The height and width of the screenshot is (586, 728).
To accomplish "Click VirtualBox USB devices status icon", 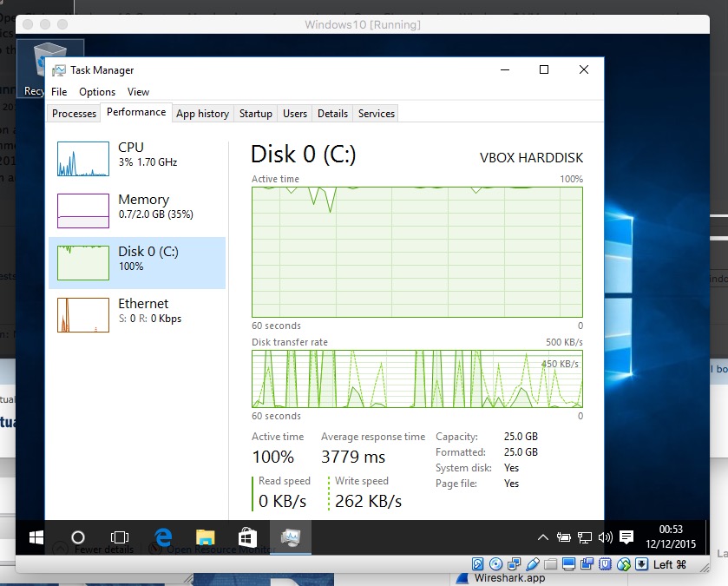I will [533, 564].
